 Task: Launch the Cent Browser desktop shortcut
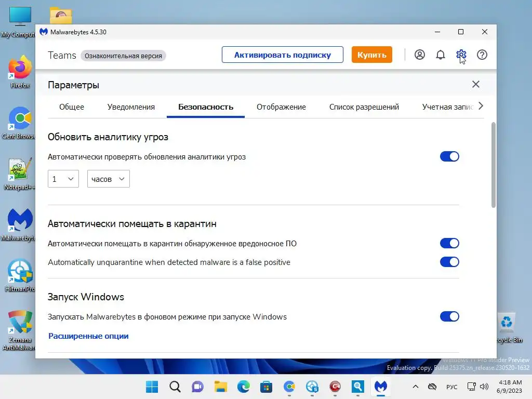click(19, 123)
